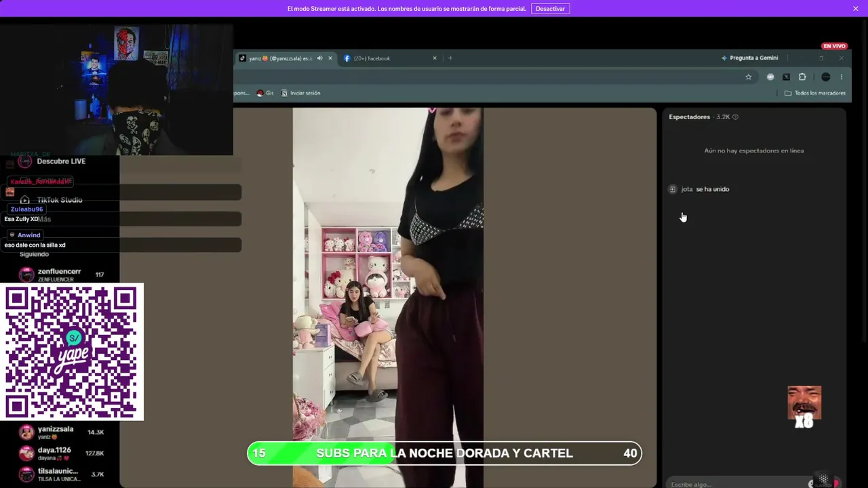Open zenfluencerr followed channel
868x488 pixels.
[61, 274]
